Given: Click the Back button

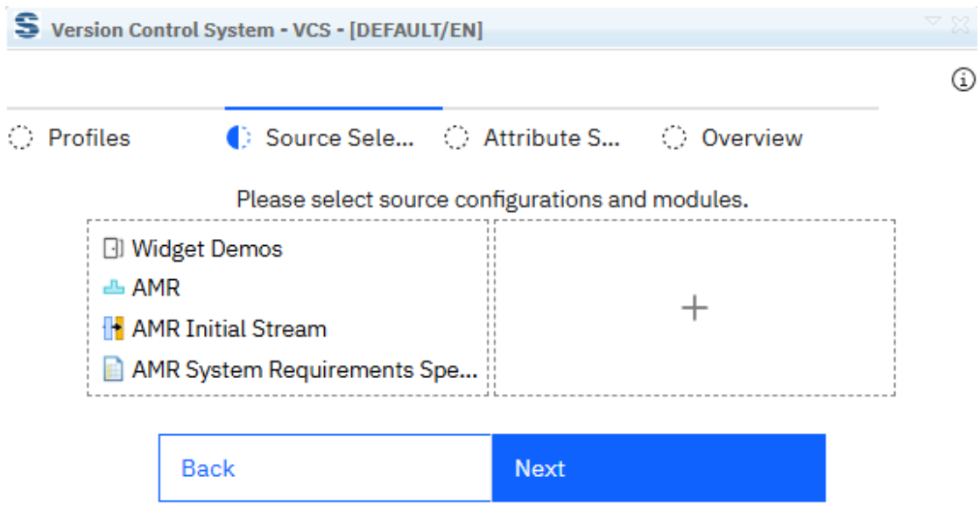Looking at the screenshot, I should (x=325, y=468).
